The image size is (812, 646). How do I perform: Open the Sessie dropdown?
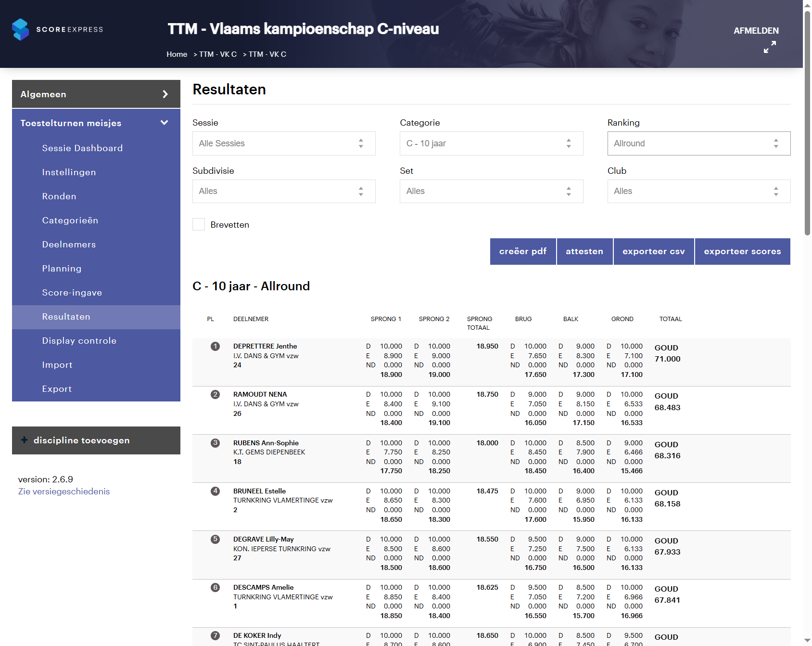(x=284, y=143)
